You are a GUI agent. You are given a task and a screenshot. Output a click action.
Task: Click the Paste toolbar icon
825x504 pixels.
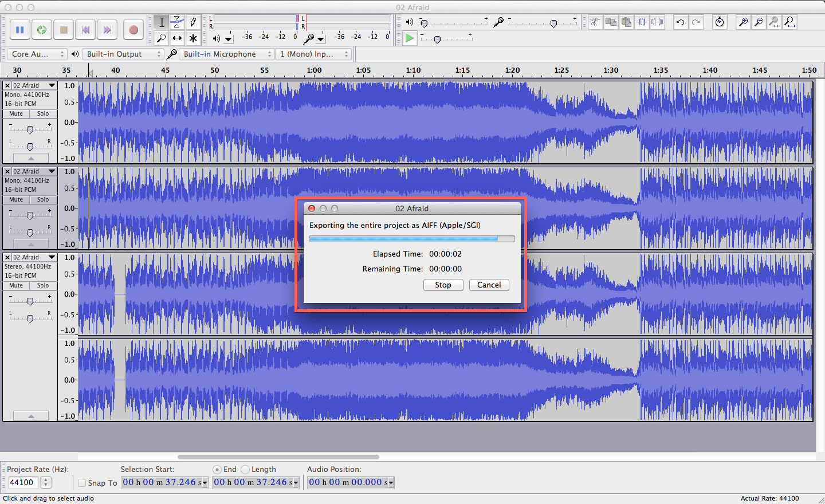pos(626,22)
